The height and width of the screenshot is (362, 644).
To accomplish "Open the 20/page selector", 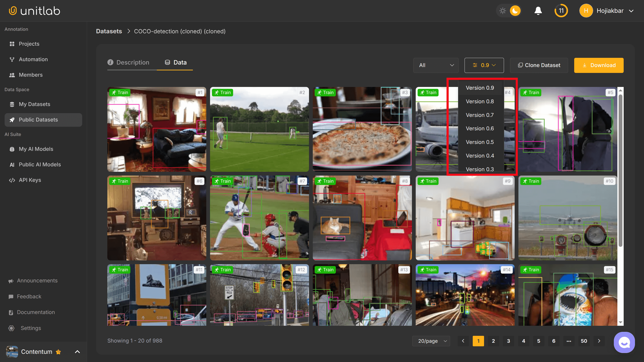I will (x=431, y=341).
